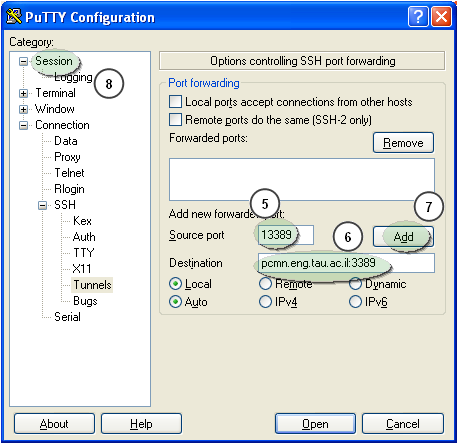Click the Cancel button
This screenshot has height=444, width=457.
point(403,424)
